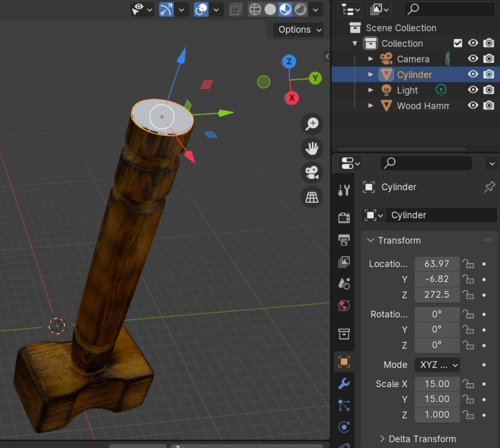The image size is (500, 448).
Task: Select Material Preview shading mode
Action: (285, 10)
